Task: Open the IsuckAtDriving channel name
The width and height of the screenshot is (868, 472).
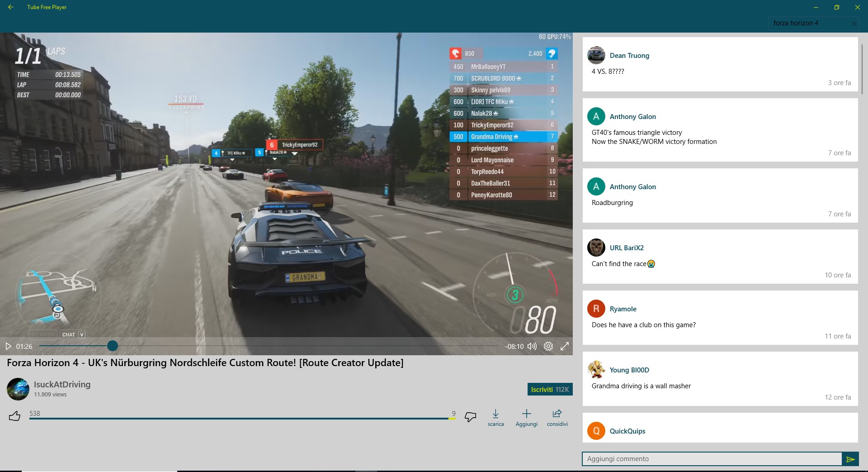Action: [62, 384]
